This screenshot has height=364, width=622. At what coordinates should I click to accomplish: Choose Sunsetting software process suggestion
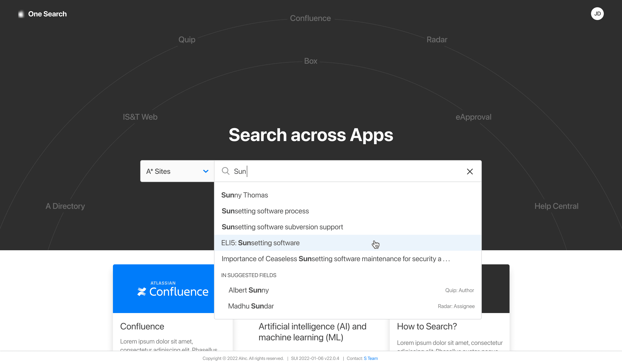pos(265,211)
